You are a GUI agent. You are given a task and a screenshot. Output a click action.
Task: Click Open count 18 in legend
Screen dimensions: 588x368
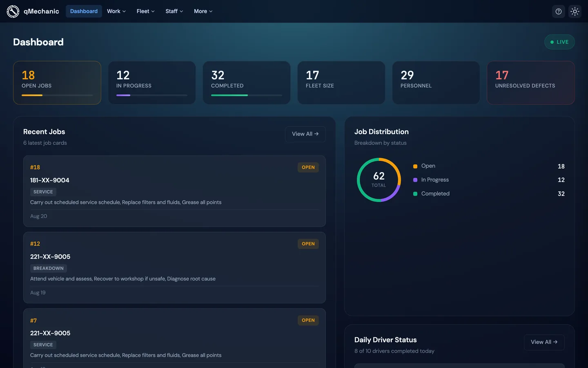point(561,166)
